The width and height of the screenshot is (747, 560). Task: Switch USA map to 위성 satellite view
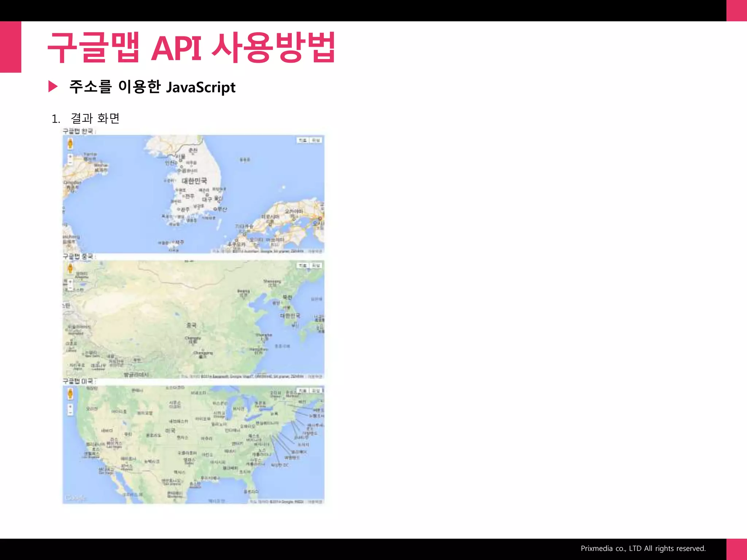[x=316, y=390]
